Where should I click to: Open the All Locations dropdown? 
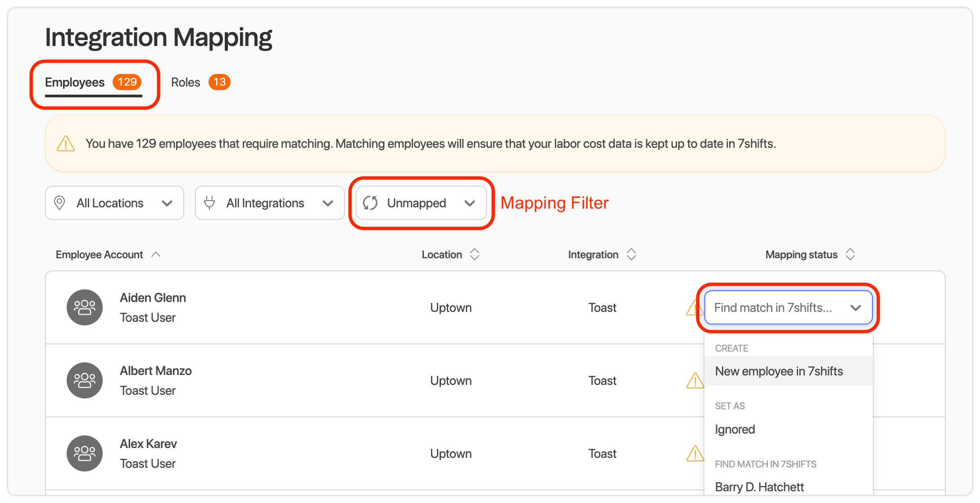point(114,203)
